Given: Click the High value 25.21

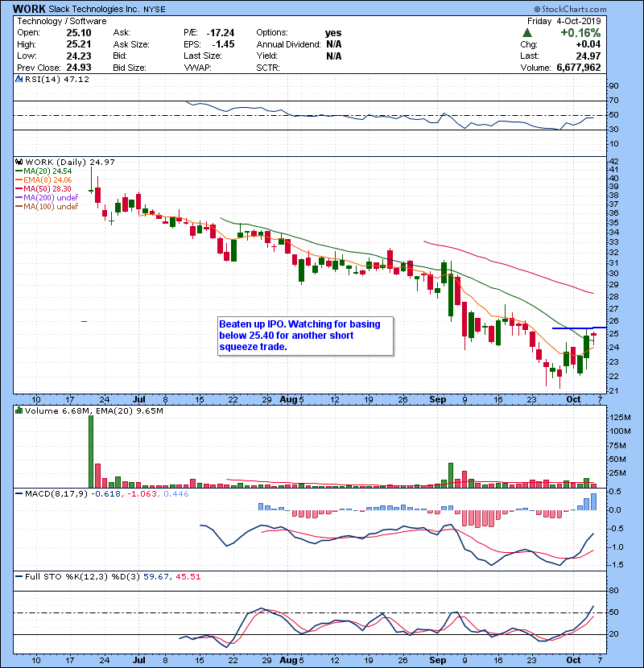Looking at the screenshot, I should coord(79,44).
